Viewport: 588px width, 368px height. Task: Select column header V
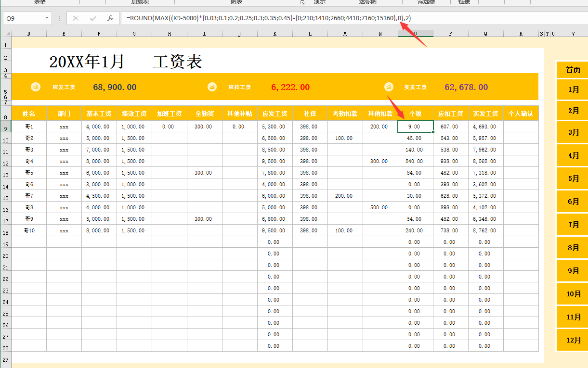pos(573,34)
